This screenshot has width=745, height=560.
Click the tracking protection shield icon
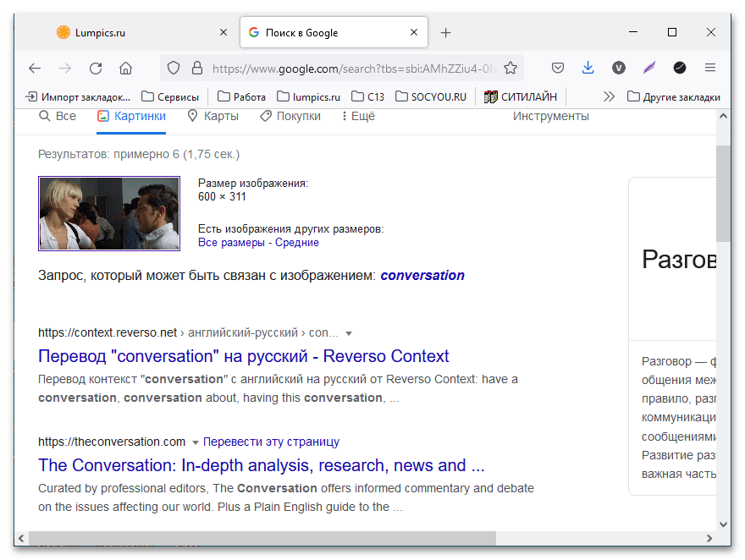(174, 68)
